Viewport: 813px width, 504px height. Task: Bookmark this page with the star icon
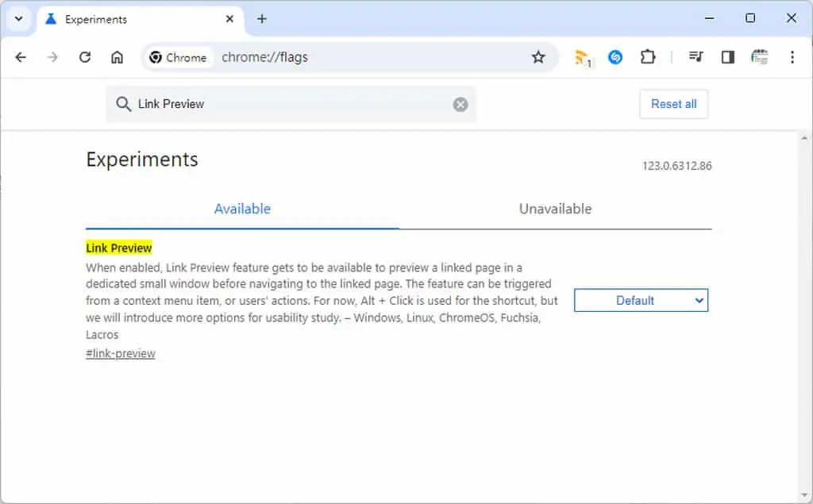538,57
